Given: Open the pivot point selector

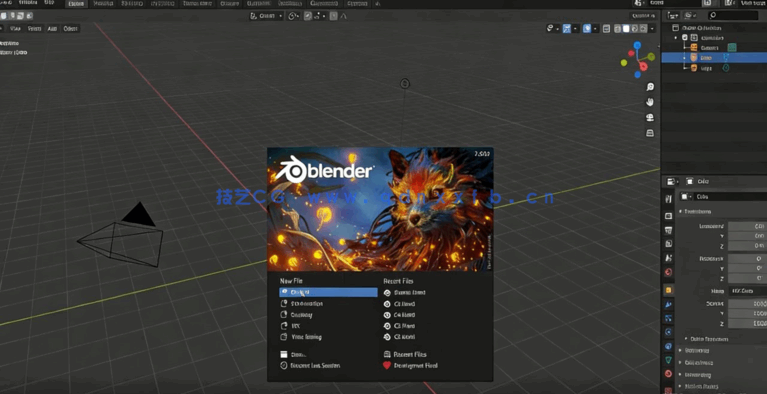Looking at the screenshot, I should tap(293, 16).
